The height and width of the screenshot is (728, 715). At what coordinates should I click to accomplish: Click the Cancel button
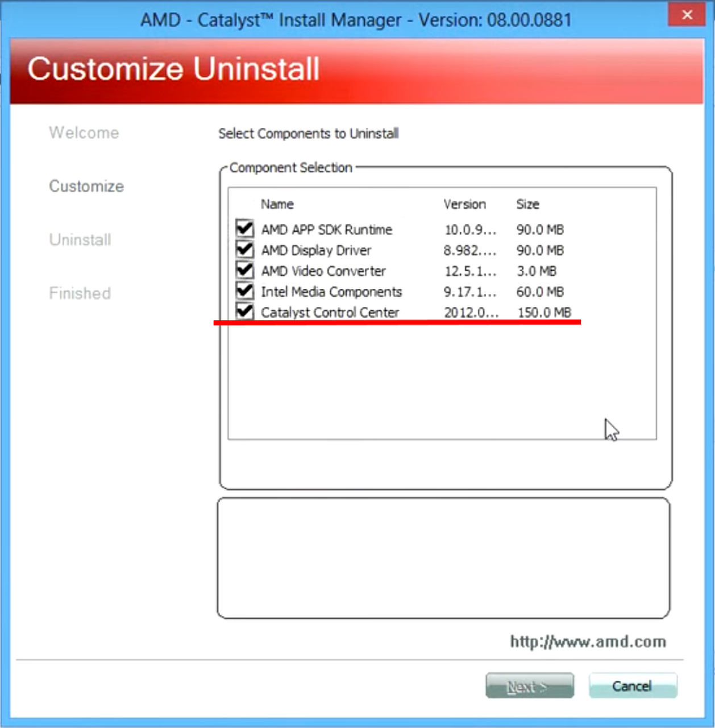[x=633, y=686]
